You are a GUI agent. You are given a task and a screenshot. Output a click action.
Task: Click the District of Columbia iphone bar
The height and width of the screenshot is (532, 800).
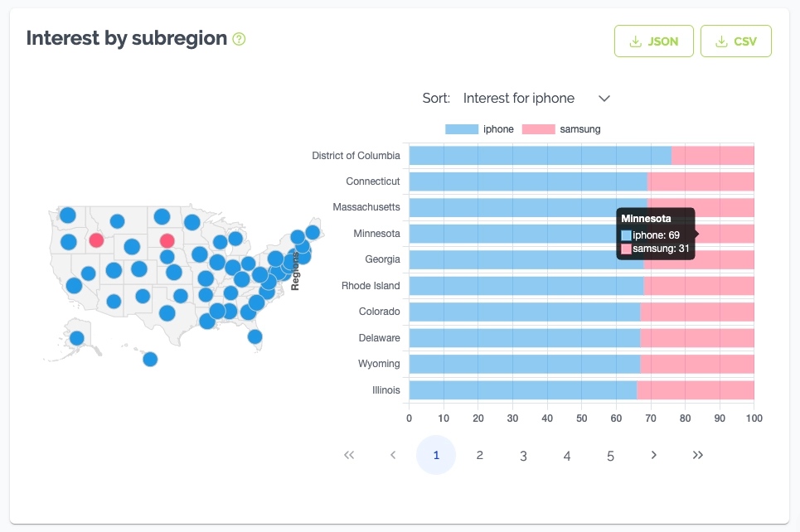(539, 155)
